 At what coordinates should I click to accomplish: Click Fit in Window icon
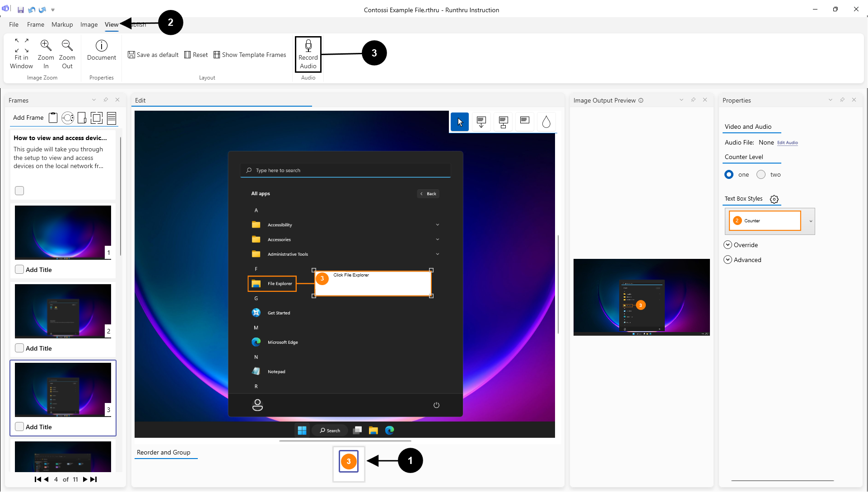tap(21, 45)
